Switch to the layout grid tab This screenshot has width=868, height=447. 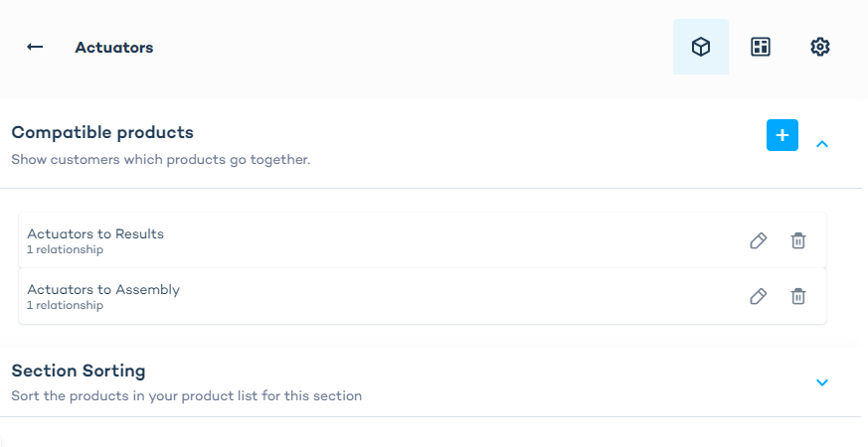[x=761, y=47]
